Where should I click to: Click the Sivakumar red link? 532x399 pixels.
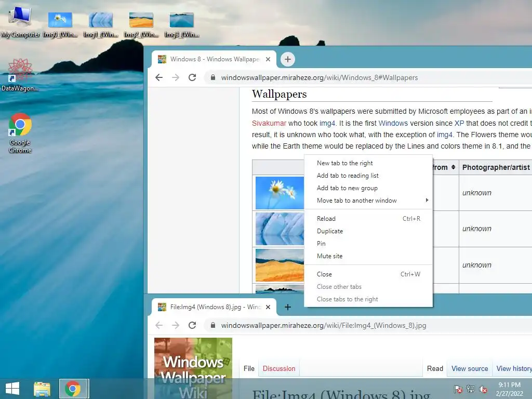click(269, 123)
